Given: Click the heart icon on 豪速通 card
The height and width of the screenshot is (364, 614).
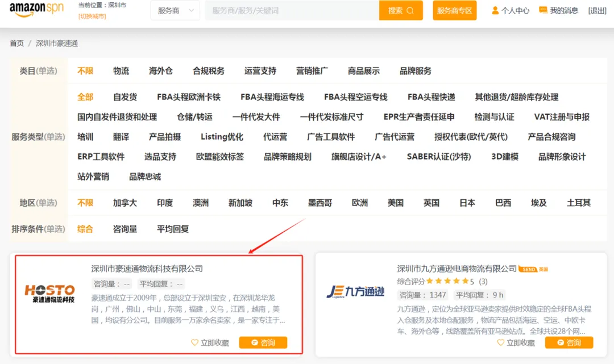Looking at the screenshot, I should 194,342.
